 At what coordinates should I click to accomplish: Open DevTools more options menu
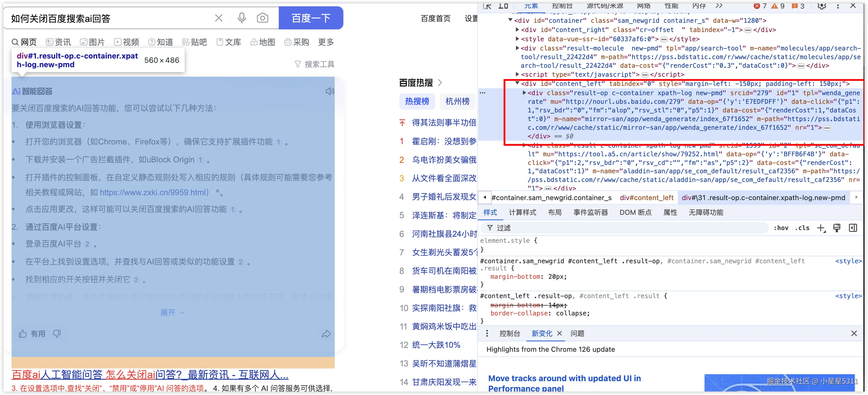coord(838,6)
